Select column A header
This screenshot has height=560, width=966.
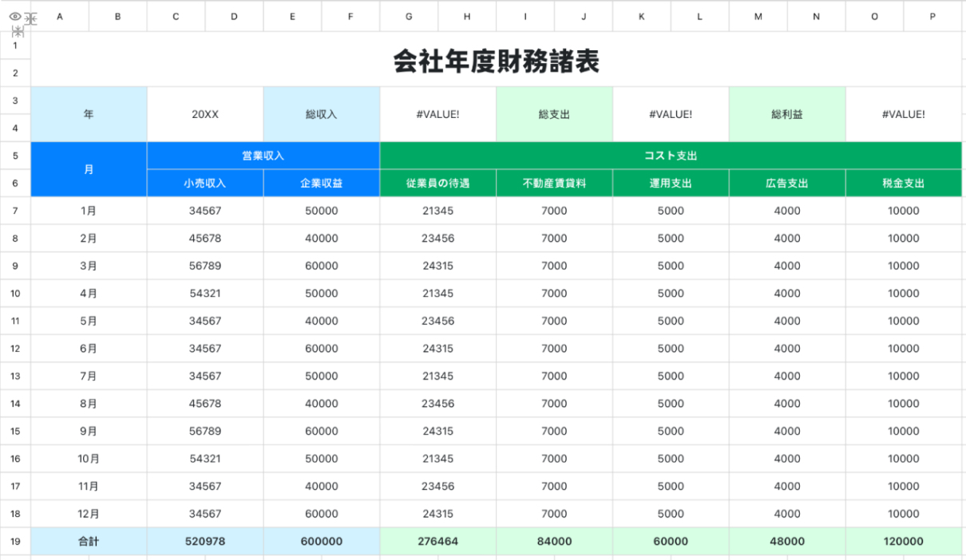tap(60, 16)
